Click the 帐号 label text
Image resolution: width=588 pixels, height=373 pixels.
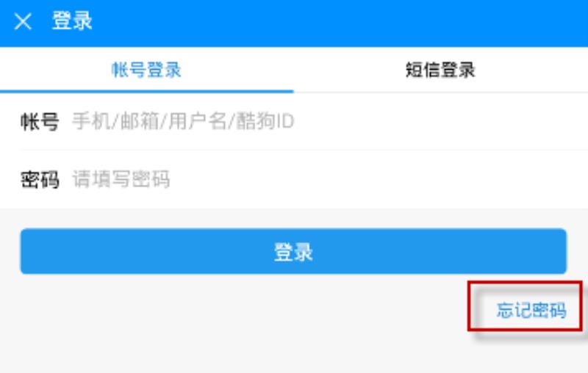[40, 122]
